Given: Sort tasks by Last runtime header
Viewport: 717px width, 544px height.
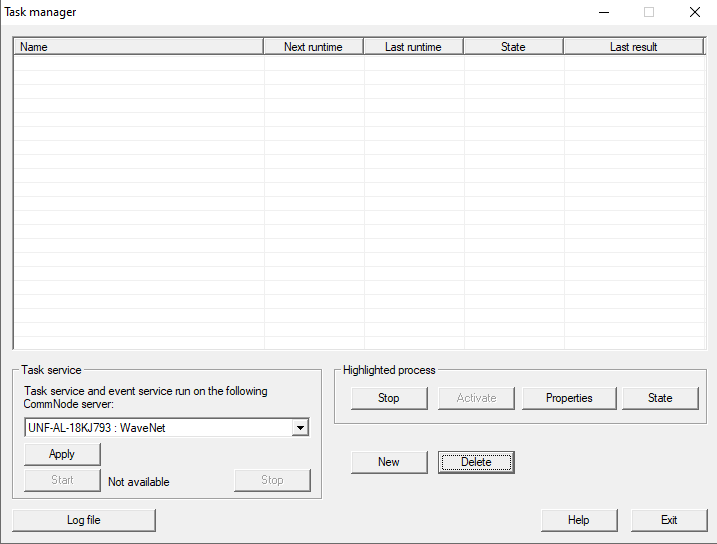Looking at the screenshot, I should pos(413,47).
